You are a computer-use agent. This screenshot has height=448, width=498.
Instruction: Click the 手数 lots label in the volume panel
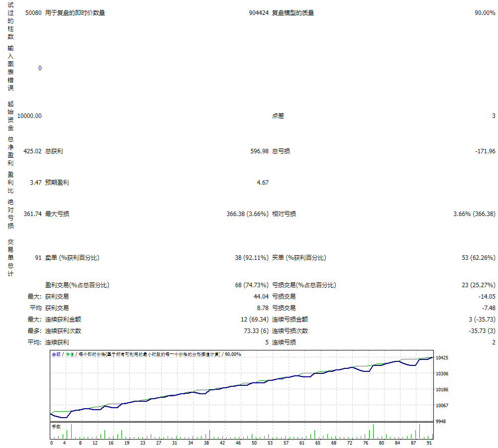56,427
